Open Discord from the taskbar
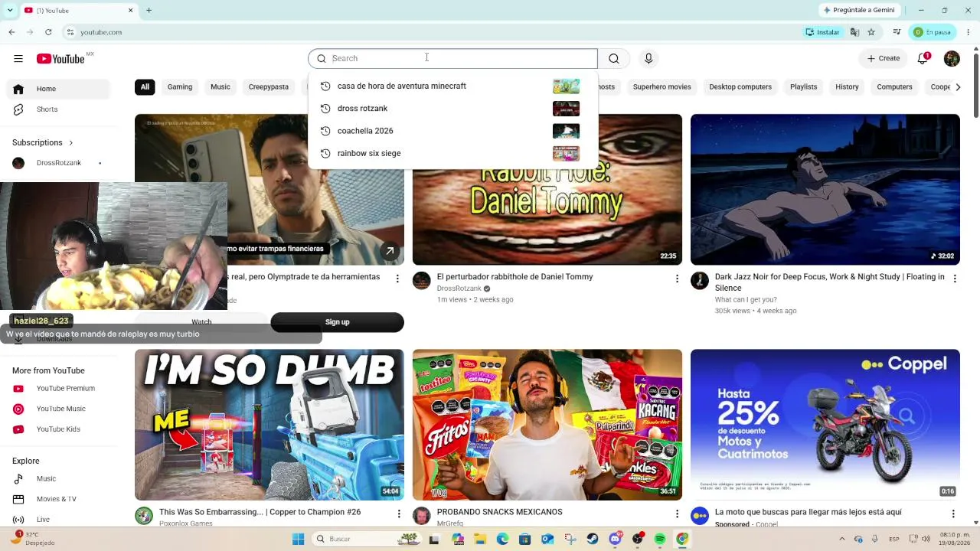The width and height of the screenshot is (980, 551). tap(615, 539)
